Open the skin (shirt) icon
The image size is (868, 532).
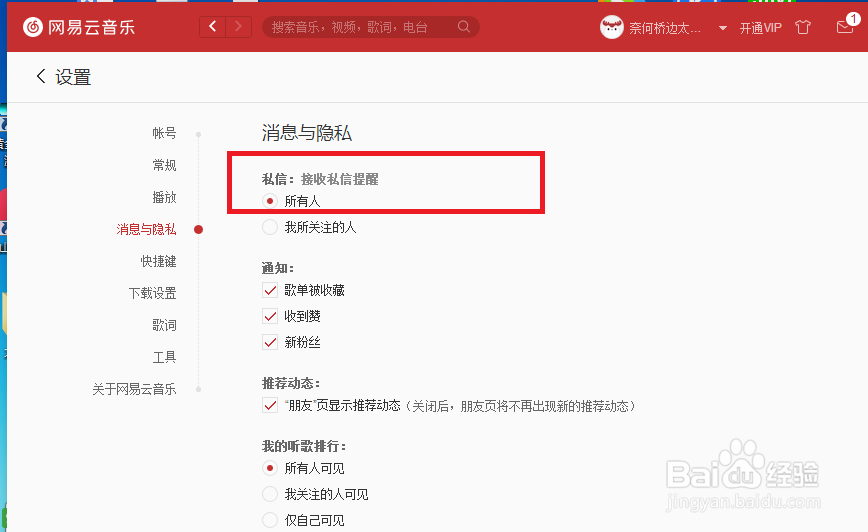(x=803, y=27)
